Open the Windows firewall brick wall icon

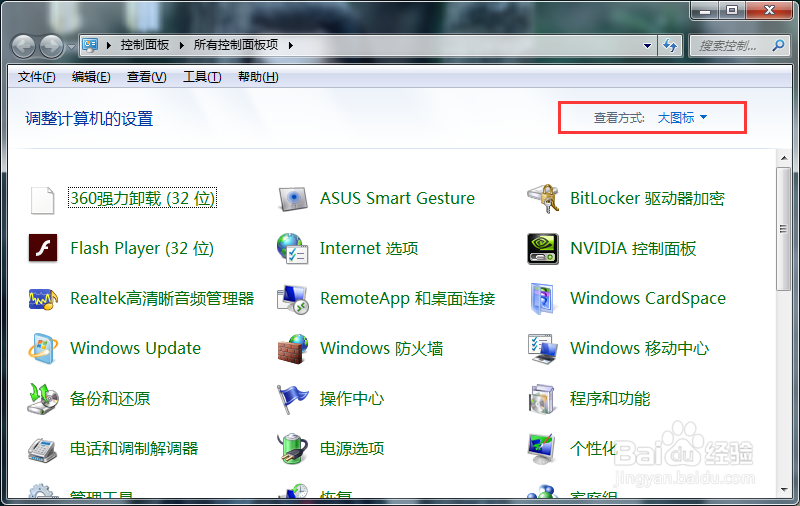pyautogui.click(x=293, y=349)
